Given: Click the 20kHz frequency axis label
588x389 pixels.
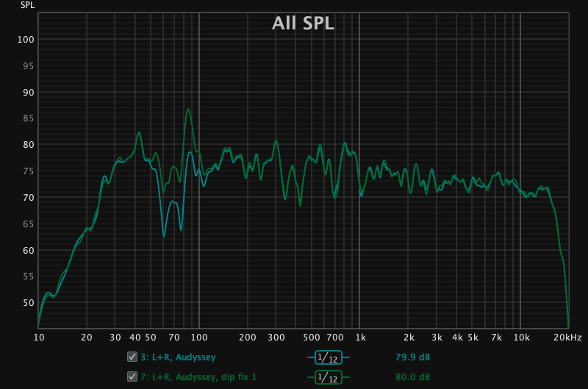Looking at the screenshot, I should tap(567, 338).
